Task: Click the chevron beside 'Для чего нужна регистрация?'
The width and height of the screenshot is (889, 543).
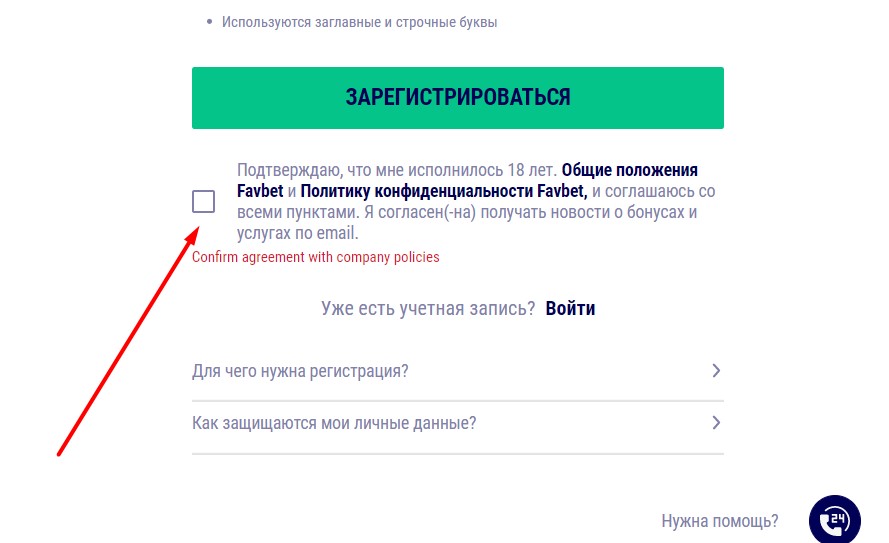Action: click(716, 371)
